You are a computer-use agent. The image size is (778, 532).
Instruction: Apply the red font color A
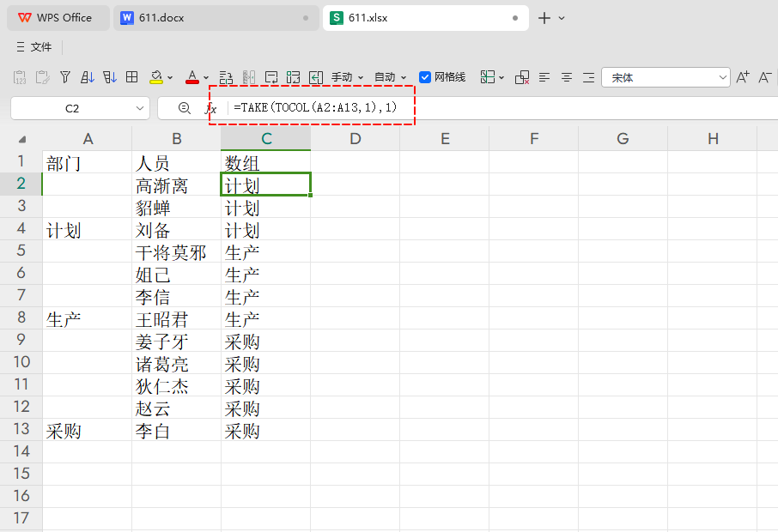[192, 77]
